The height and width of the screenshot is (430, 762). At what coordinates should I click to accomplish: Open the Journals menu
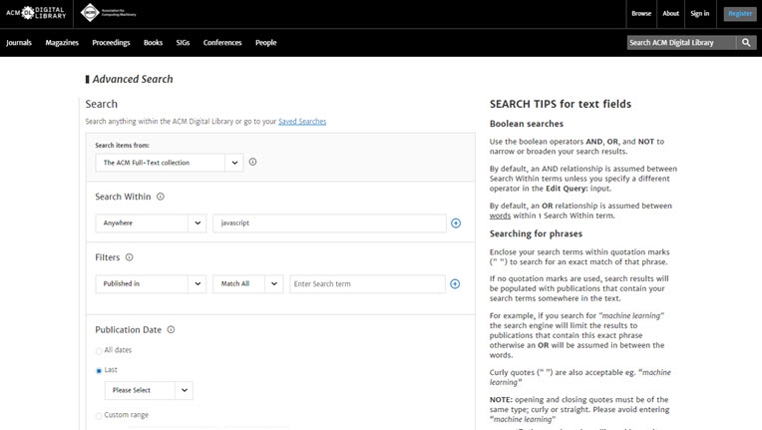(x=19, y=43)
